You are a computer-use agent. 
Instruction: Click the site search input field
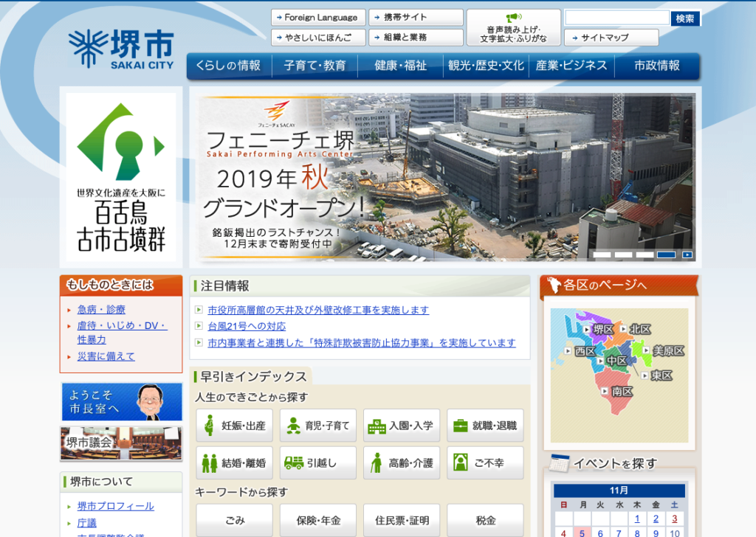tap(616, 18)
